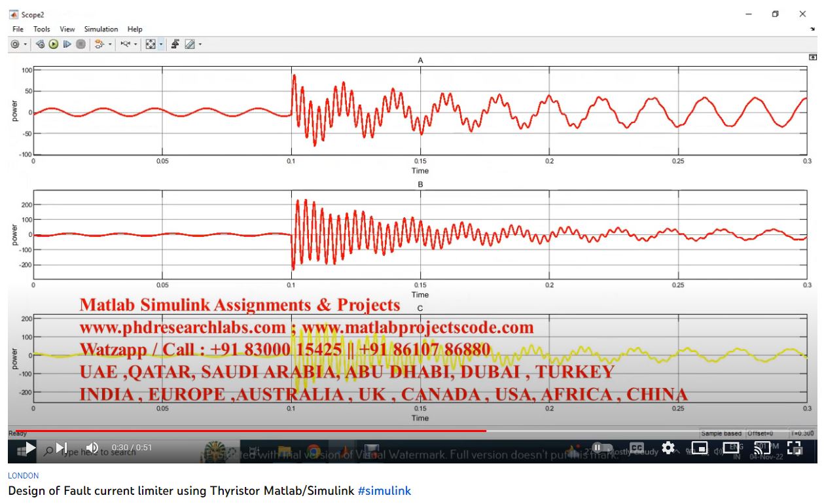Click the maximize axes icon above plot A
The height and width of the screenshot is (504, 824).
point(813,58)
